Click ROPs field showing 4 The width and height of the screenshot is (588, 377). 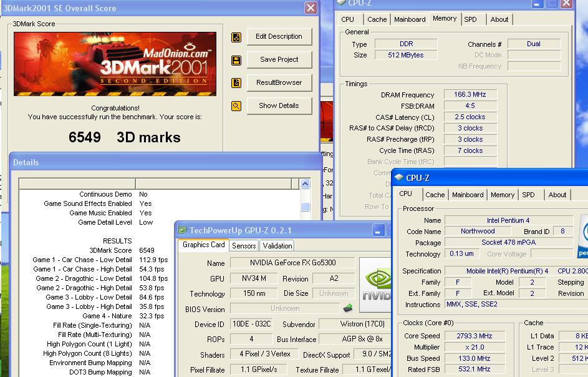[x=251, y=339]
